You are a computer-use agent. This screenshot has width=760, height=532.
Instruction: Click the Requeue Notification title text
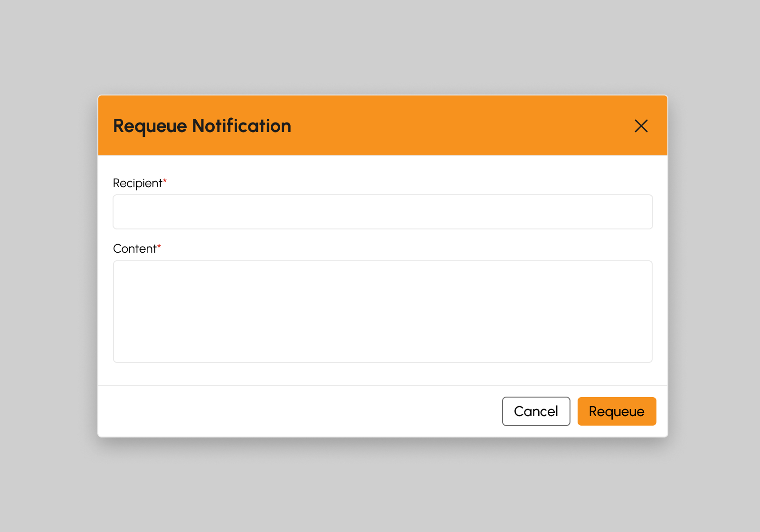click(202, 126)
